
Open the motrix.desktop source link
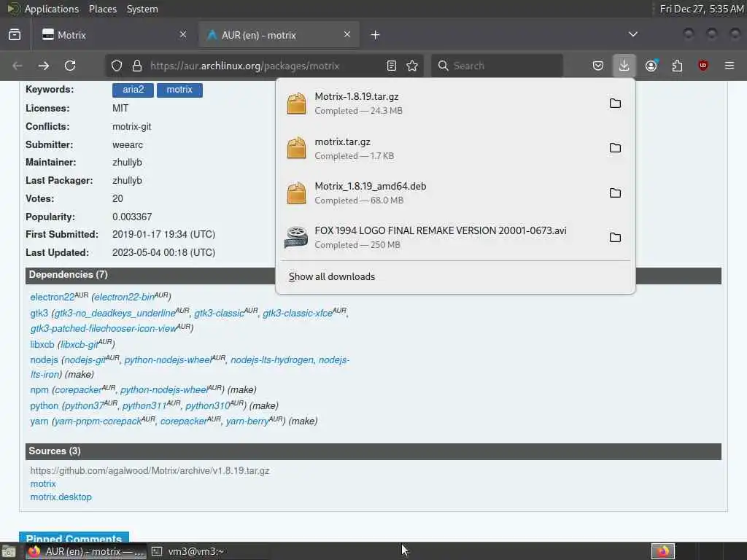coord(61,497)
